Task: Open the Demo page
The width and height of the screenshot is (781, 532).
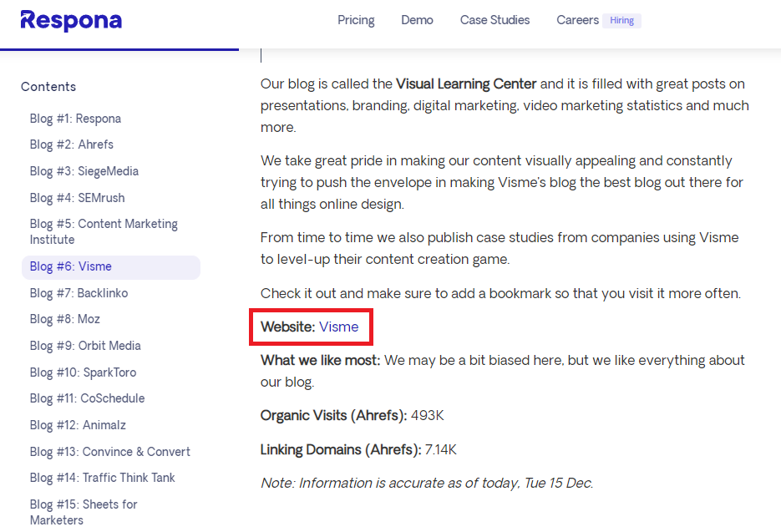Action: 417,20
